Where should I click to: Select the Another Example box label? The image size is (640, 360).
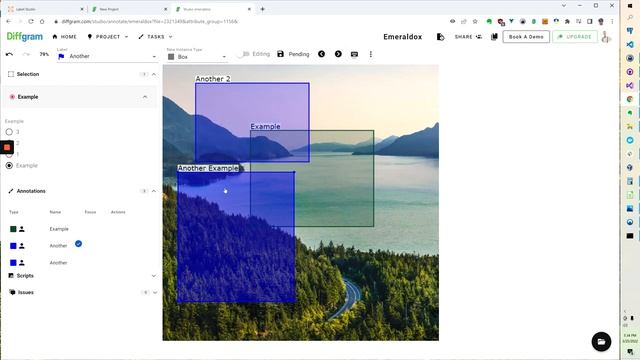tap(208, 168)
